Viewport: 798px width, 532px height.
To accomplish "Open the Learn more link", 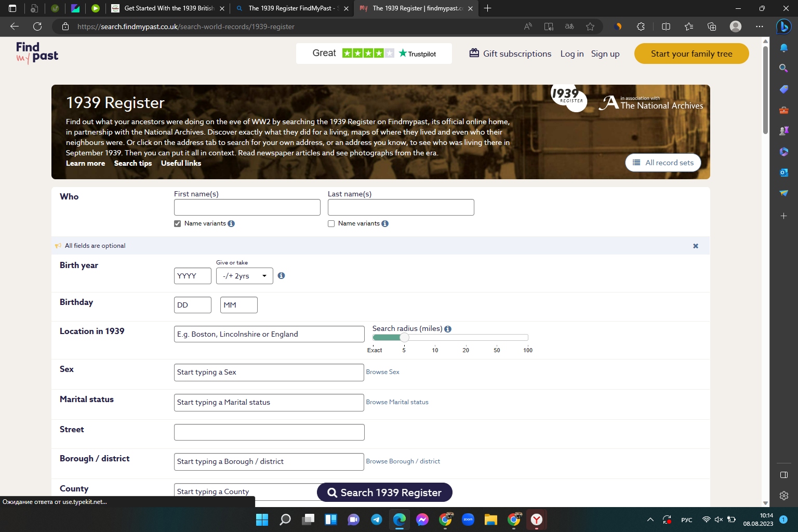I will coord(85,163).
